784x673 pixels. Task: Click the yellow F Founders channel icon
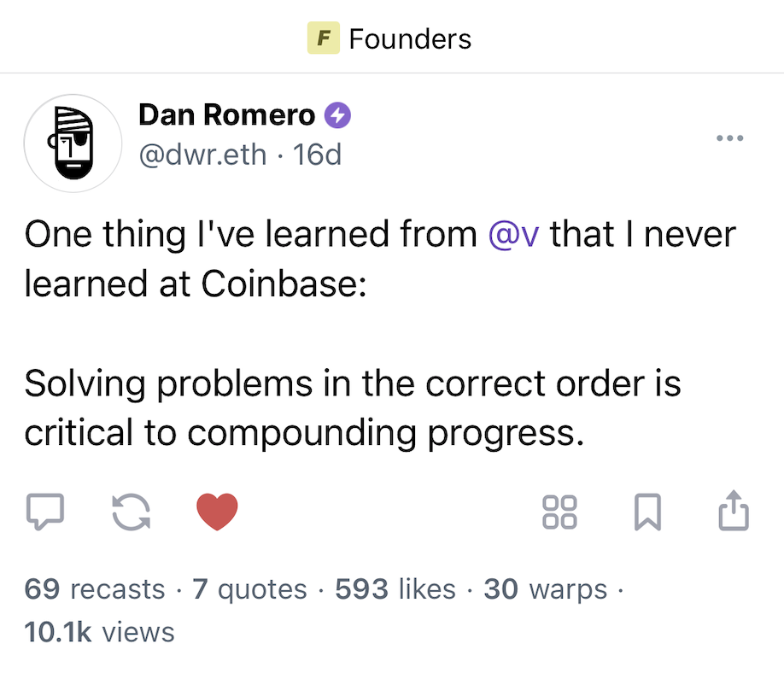pyautogui.click(x=323, y=38)
